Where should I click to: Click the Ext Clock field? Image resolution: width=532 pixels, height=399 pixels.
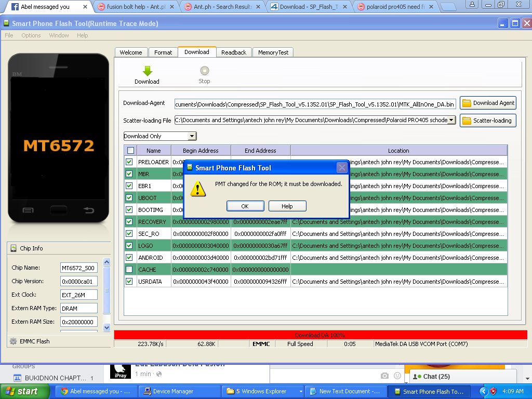pyautogui.click(x=79, y=295)
